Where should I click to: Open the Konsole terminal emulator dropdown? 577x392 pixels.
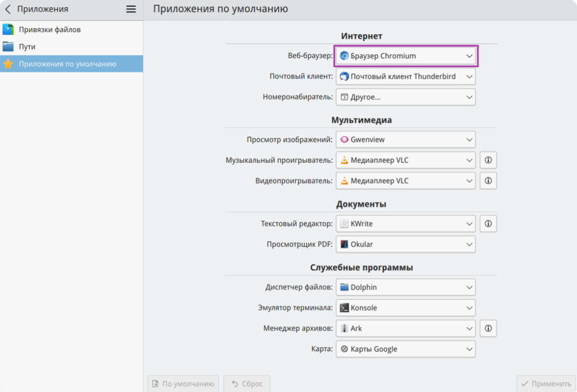406,308
